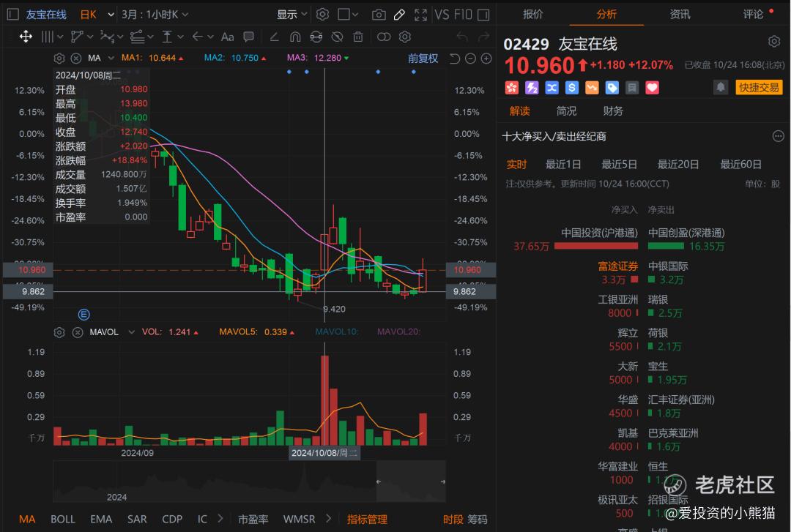791x532 pixels.
Task: Add a text annotation with Aa tool
Action: (228, 37)
